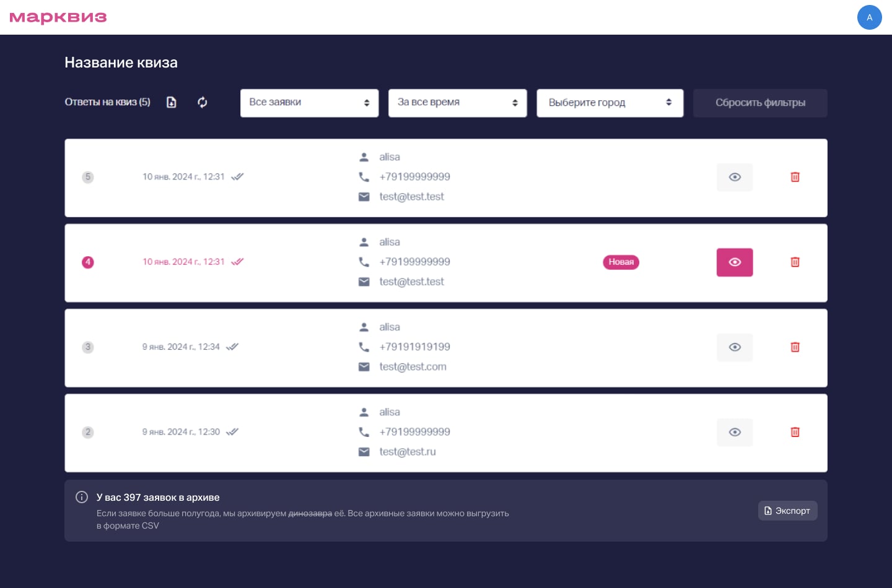Image resolution: width=892 pixels, height=588 pixels.
Task: Open the Все заявки dropdown
Action: point(309,103)
